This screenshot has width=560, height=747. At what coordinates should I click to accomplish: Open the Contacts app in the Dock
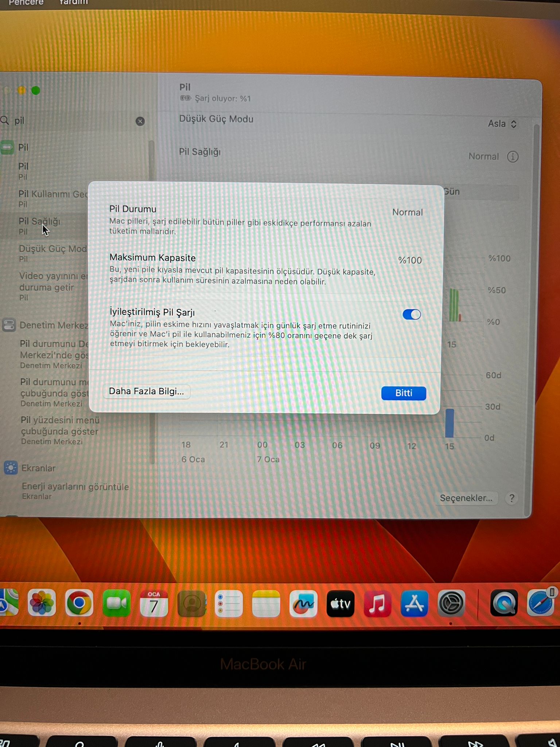point(191,603)
